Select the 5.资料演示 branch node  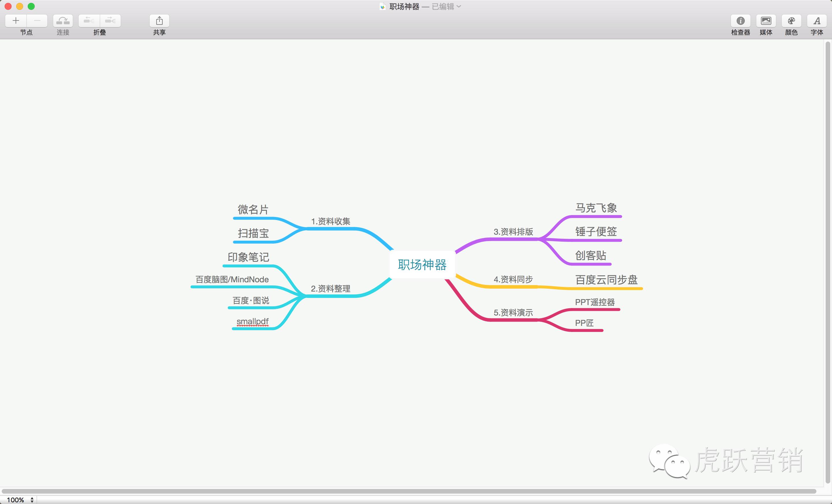(513, 313)
